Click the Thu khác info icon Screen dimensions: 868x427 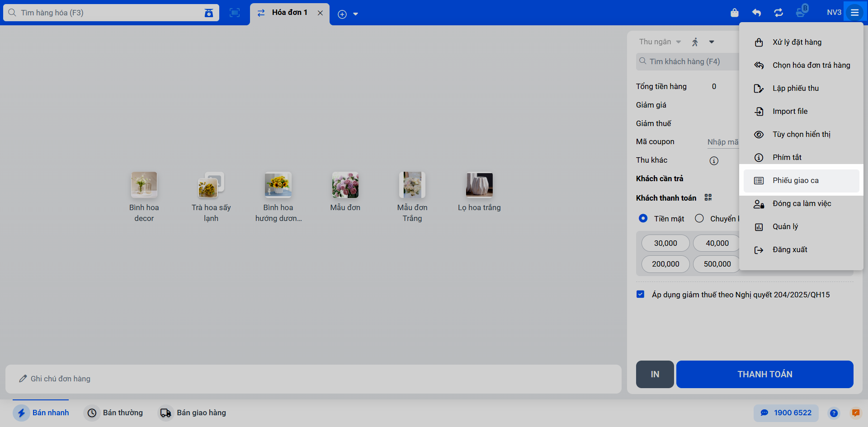point(714,160)
